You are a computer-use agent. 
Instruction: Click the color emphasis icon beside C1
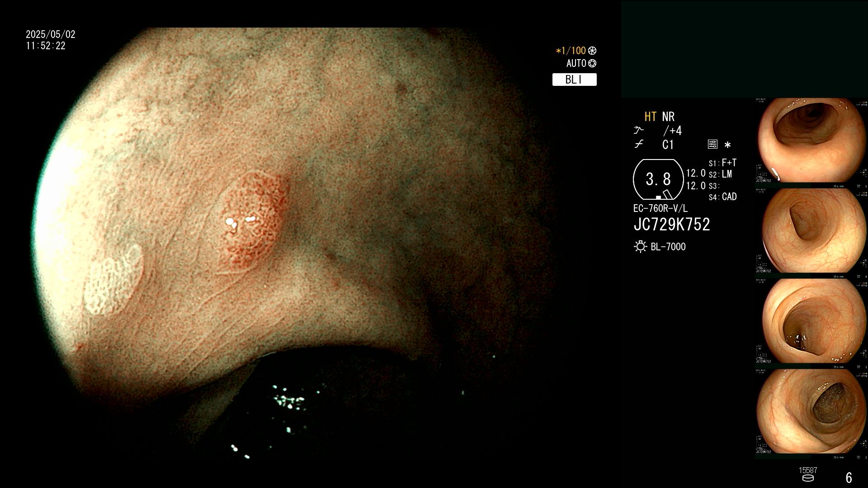click(x=638, y=145)
